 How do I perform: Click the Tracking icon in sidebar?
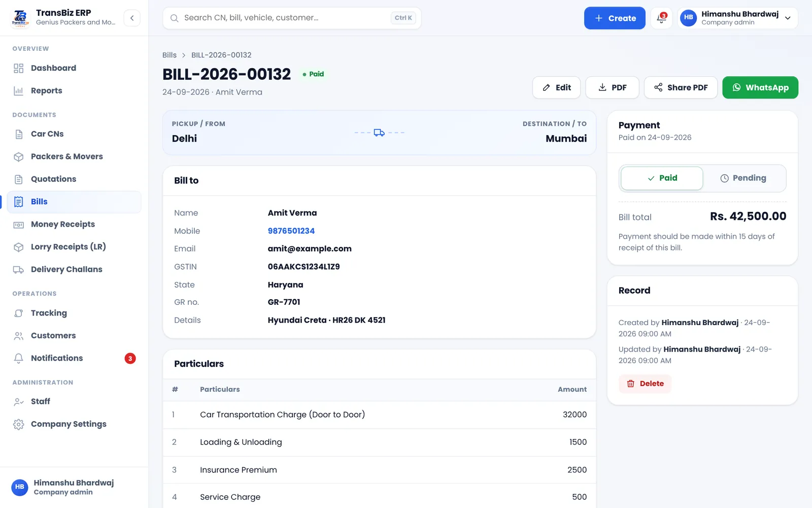[x=19, y=313]
